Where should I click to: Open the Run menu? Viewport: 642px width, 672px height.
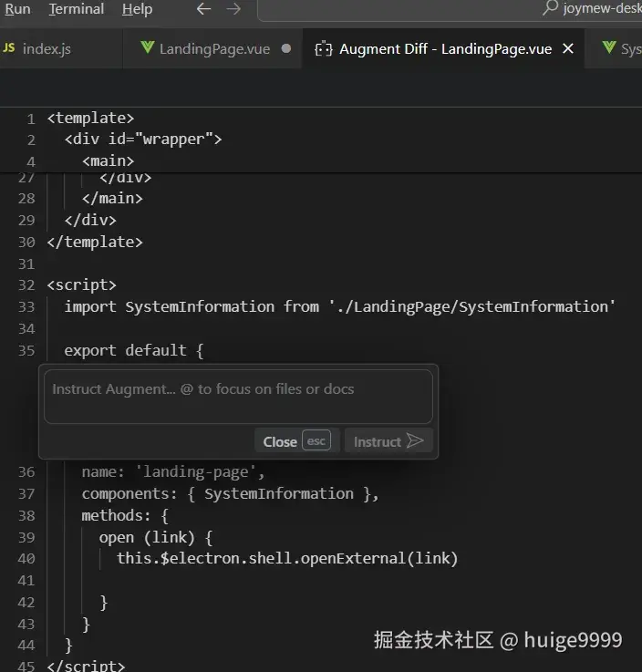[17, 9]
